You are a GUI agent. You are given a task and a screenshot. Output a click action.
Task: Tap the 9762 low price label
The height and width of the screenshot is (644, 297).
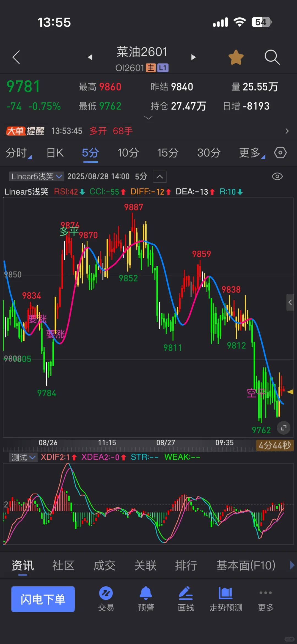(x=261, y=430)
